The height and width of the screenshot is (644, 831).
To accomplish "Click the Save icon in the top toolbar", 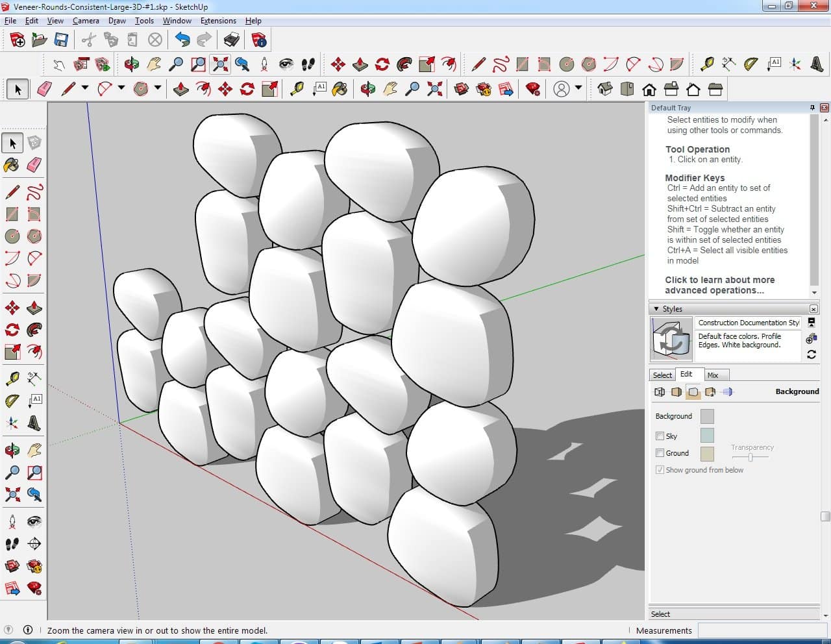I will click(61, 40).
